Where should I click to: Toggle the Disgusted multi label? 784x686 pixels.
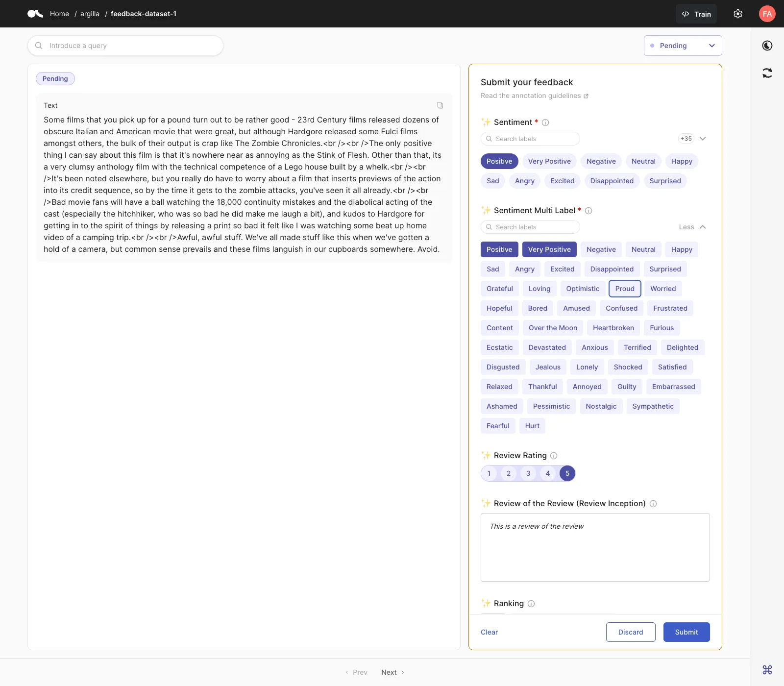pyautogui.click(x=503, y=367)
